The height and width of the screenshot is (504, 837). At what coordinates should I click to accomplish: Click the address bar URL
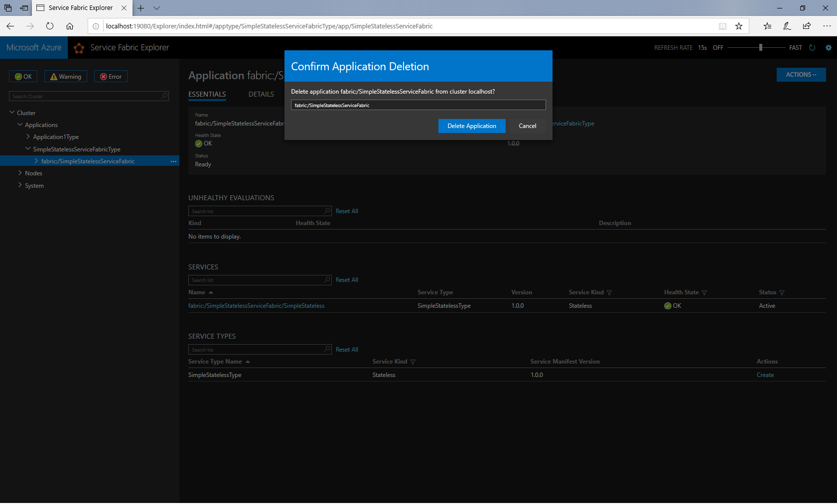[x=269, y=26]
